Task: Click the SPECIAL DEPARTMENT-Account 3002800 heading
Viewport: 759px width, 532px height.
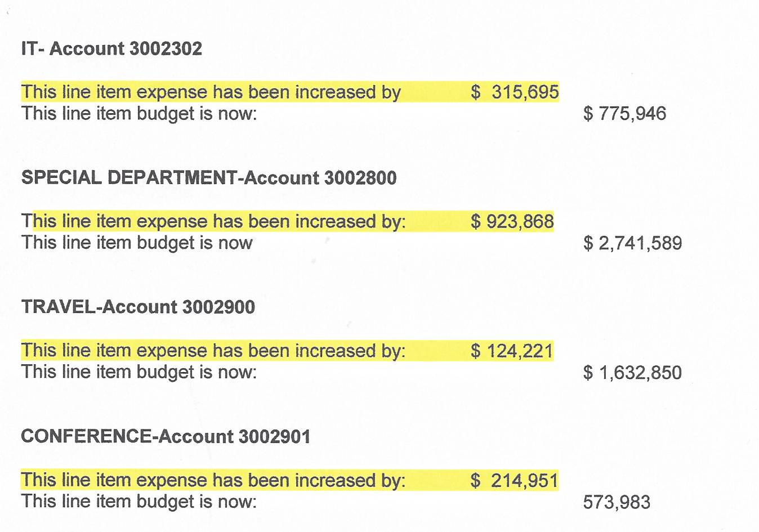Action: click(x=209, y=178)
